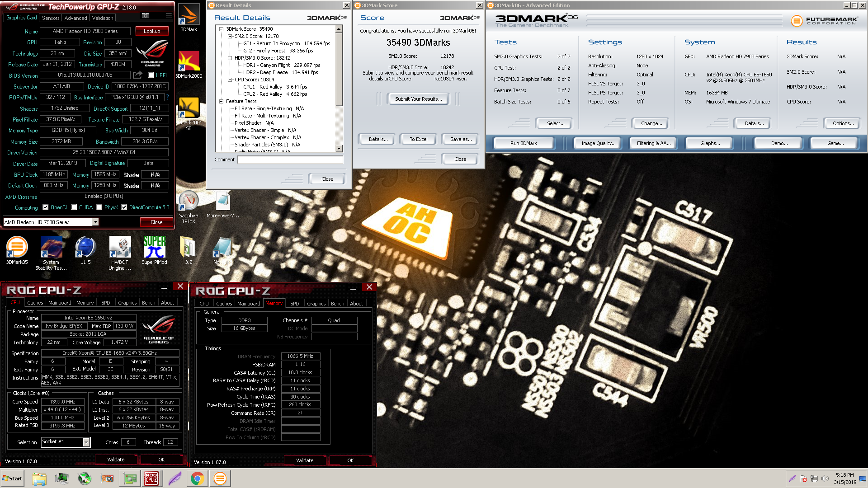
Task: Click the Start button
Action: click(13, 479)
